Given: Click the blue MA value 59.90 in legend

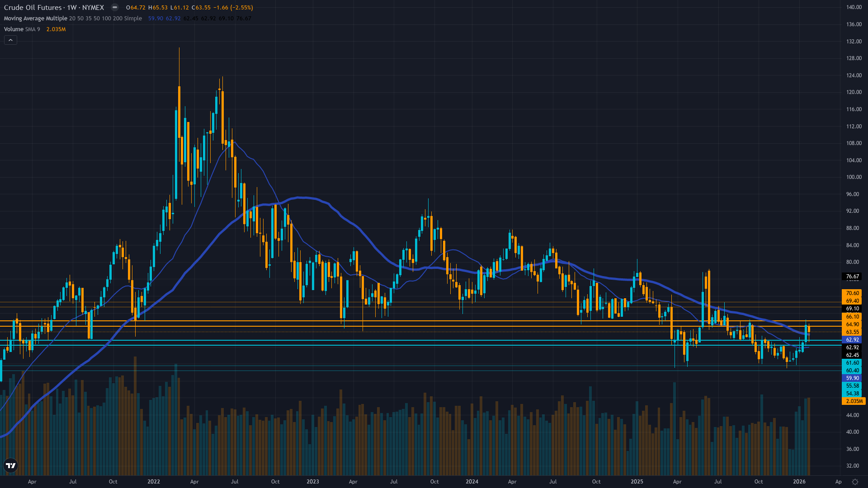Looking at the screenshot, I should [156, 19].
